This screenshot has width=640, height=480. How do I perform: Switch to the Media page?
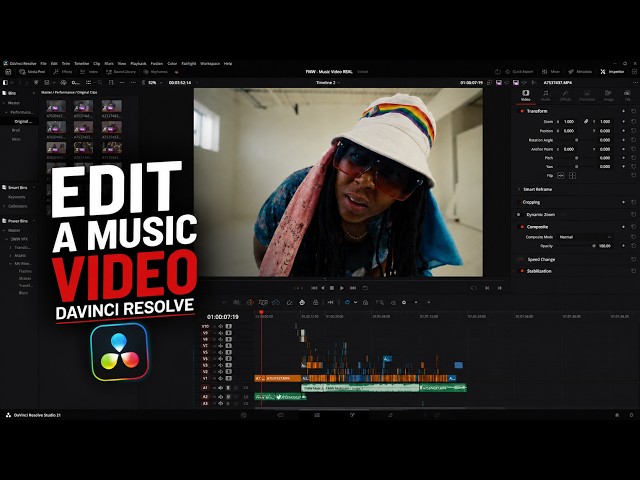(x=244, y=415)
